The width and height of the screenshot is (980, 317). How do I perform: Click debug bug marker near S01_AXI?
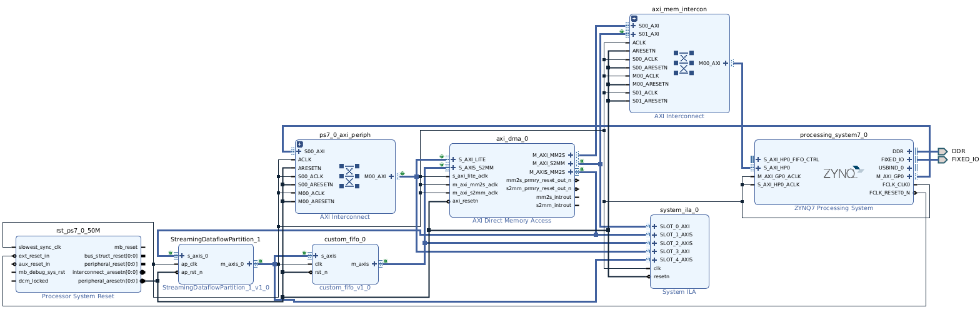coord(622,32)
